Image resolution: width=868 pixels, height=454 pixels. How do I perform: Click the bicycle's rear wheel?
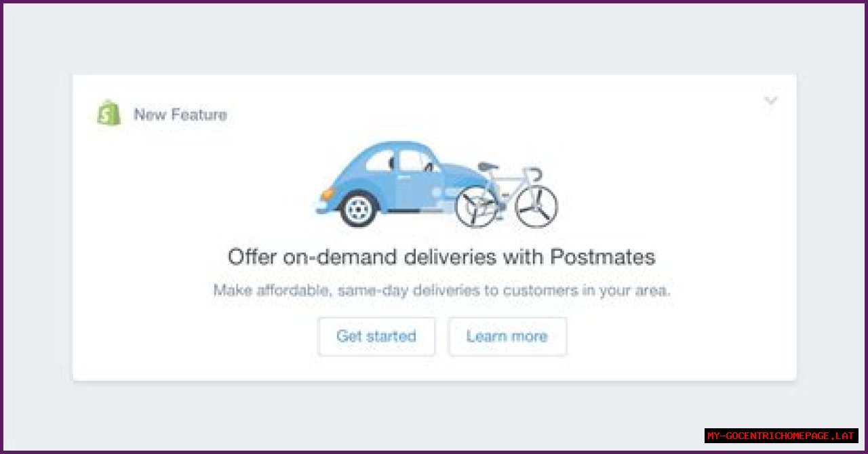pos(536,207)
